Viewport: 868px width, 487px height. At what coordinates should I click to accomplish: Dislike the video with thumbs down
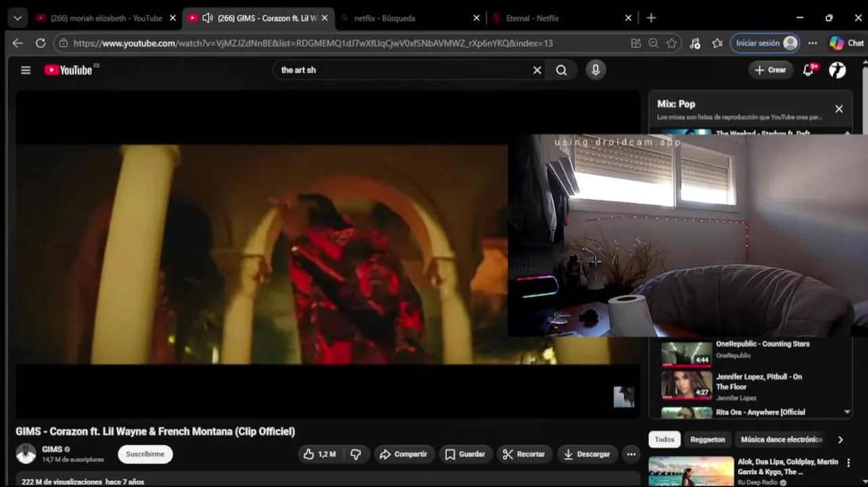pyautogui.click(x=356, y=455)
